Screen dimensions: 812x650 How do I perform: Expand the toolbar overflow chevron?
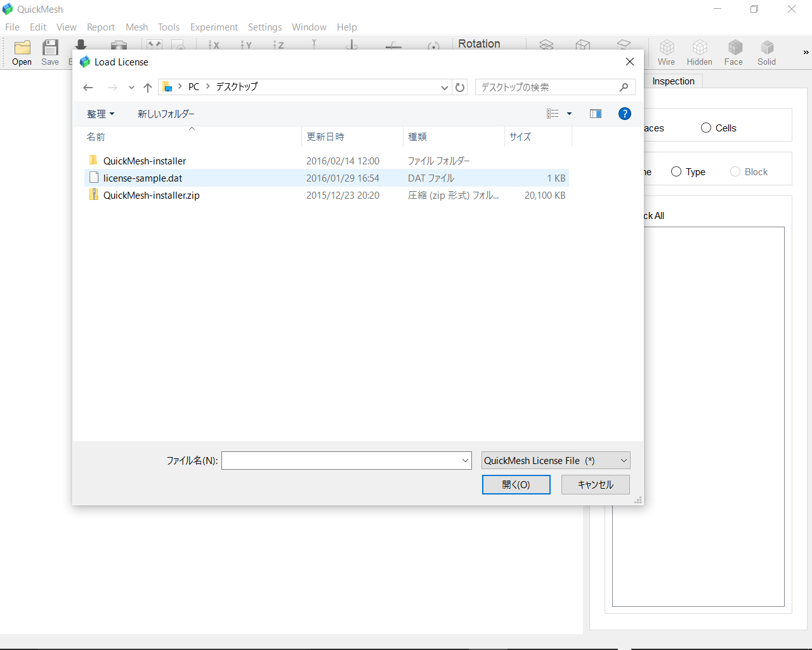(x=806, y=53)
